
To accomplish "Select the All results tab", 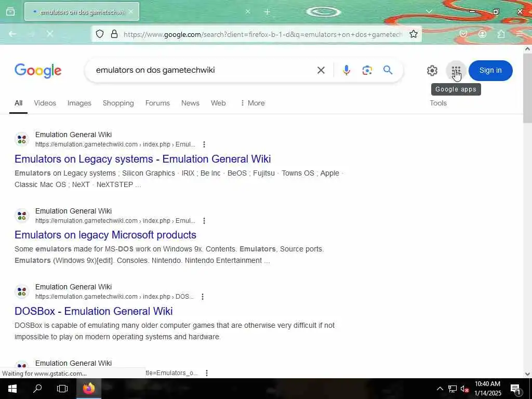I will pyautogui.click(x=18, y=103).
